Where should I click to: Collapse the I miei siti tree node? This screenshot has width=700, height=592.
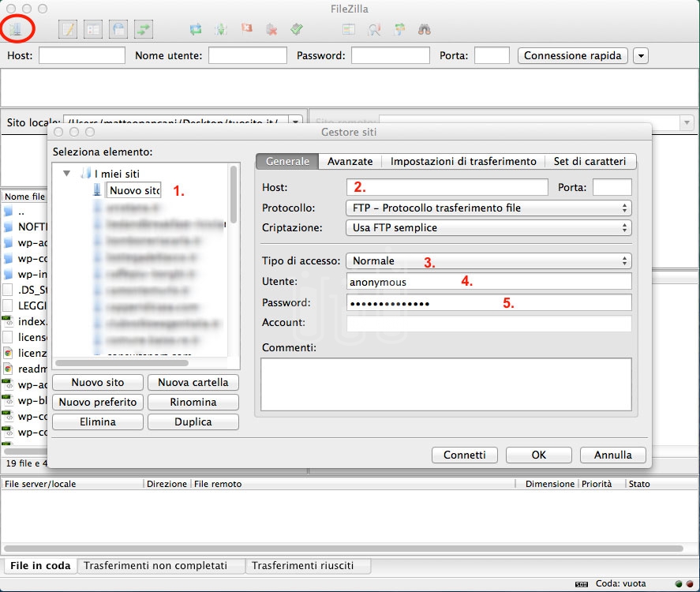[x=66, y=173]
